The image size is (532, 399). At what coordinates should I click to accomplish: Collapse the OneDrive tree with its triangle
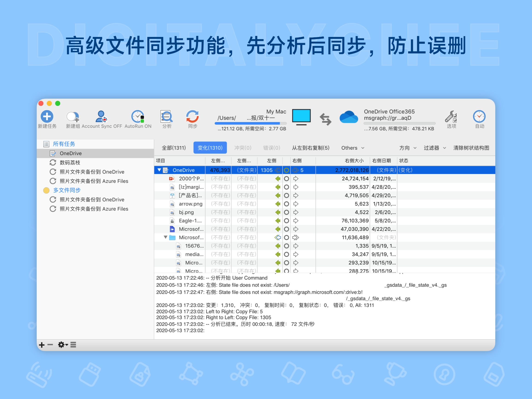click(x=159, y=170)
